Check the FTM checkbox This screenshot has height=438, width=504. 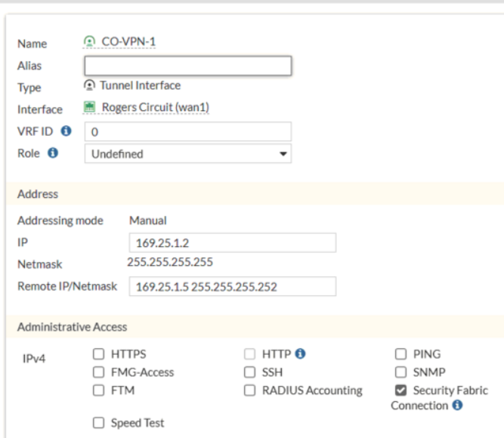(99, 390)
